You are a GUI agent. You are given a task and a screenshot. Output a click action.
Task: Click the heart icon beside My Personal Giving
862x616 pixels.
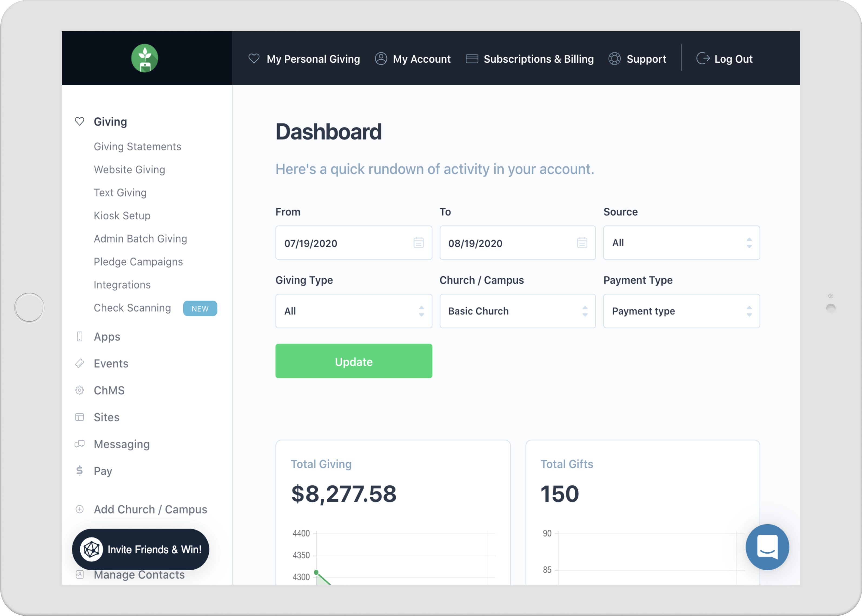click(254, 59)
